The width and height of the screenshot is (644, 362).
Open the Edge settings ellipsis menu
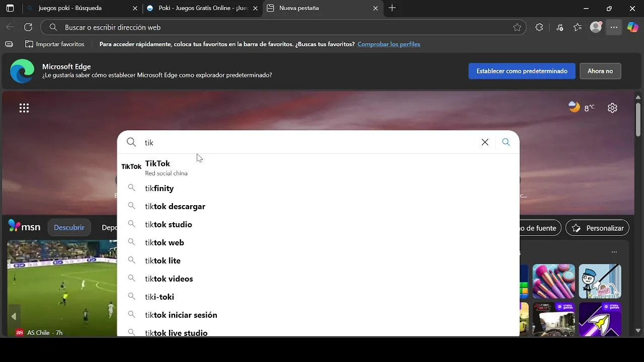pos(614,28)
